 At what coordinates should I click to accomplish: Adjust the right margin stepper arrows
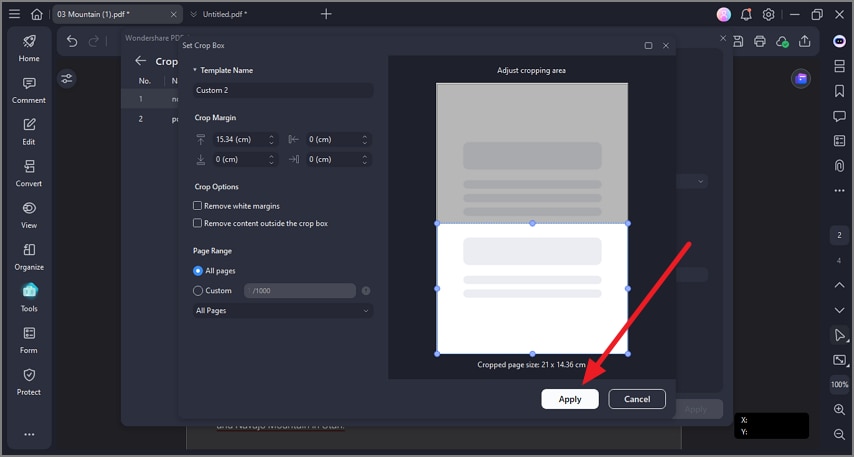(x=364, y=160)
